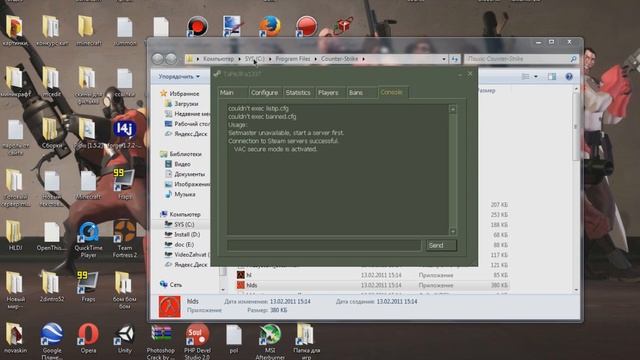Click console scrollbar up arrow
The image size is (640, 360).
click(x=453, y=109)
